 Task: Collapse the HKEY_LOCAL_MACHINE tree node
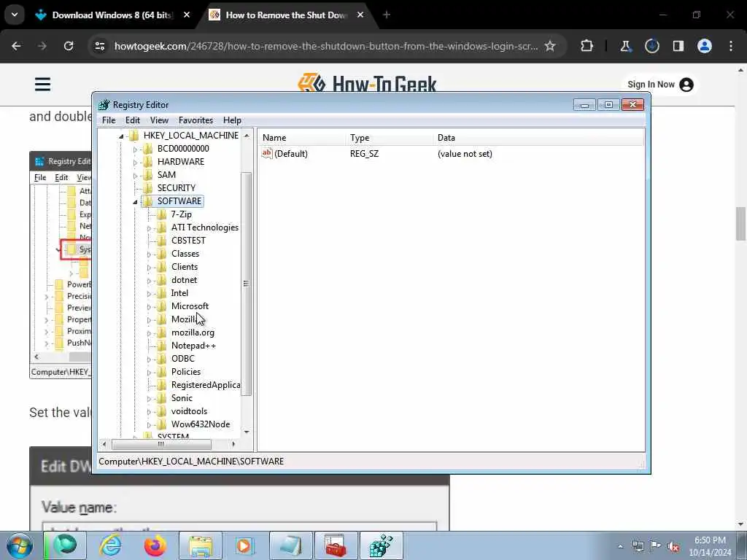point(122,136)
